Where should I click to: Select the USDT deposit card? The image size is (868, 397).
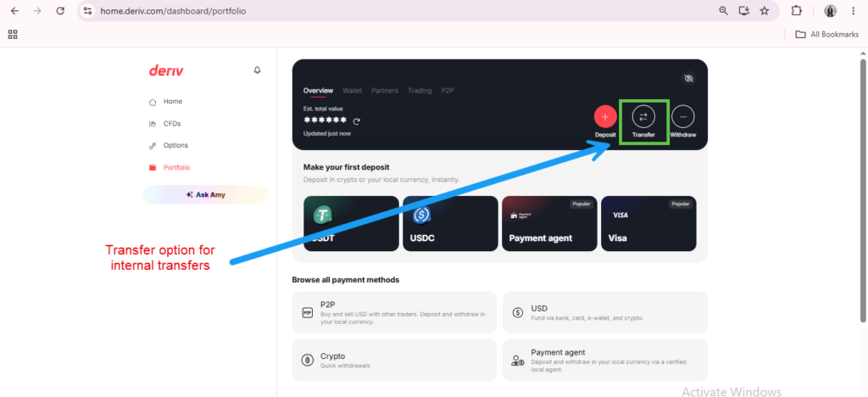tap(351, 224)
